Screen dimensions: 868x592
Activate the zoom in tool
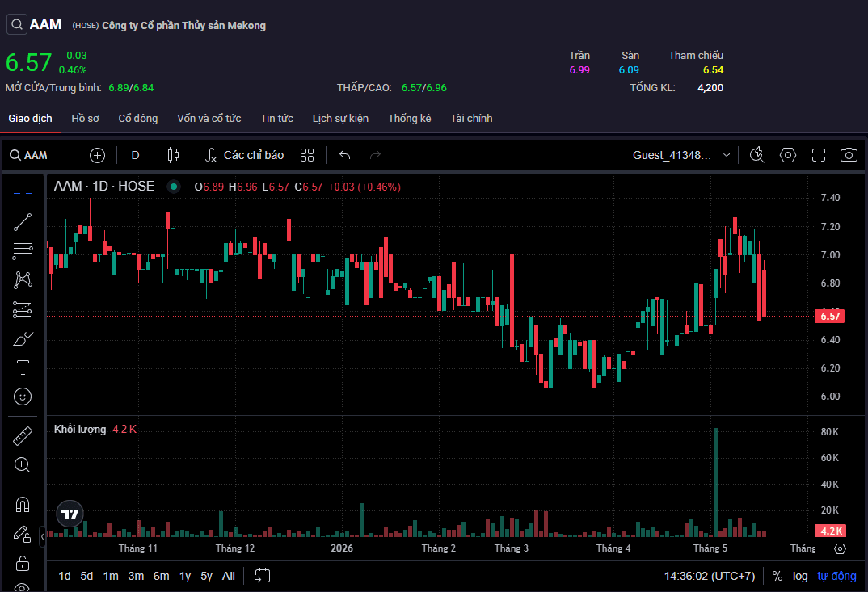23,464
